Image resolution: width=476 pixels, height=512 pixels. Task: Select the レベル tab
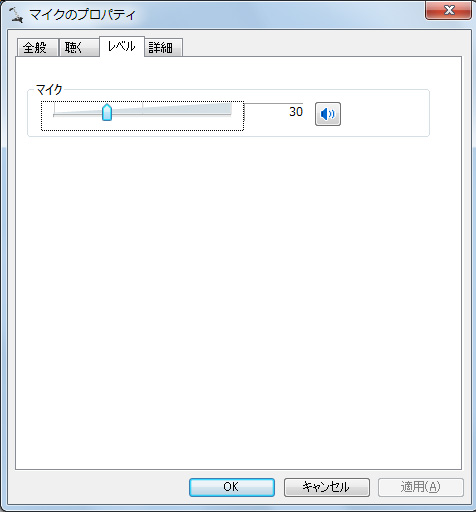click(122, 46)
